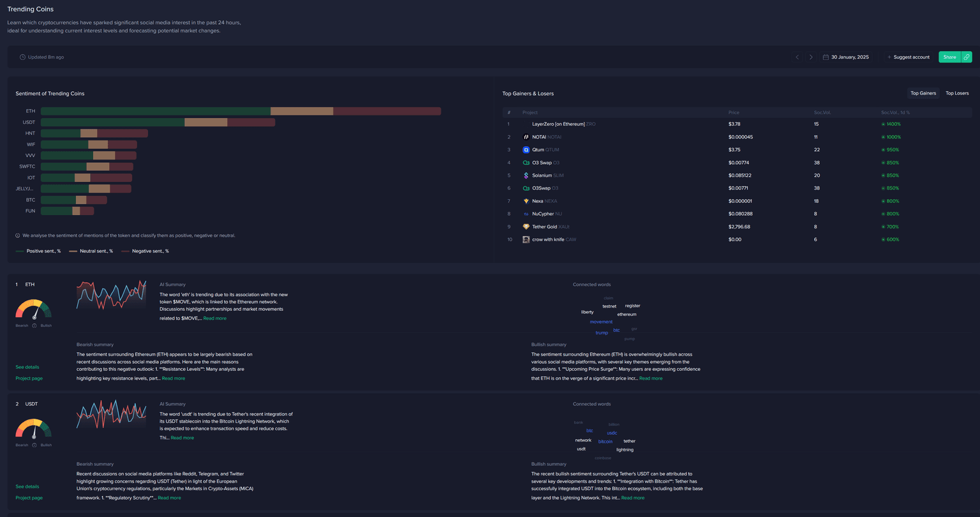Screen dimensions: 980x517
Task: Click the copy link icon beside Share
Action: tap(967, 57)
